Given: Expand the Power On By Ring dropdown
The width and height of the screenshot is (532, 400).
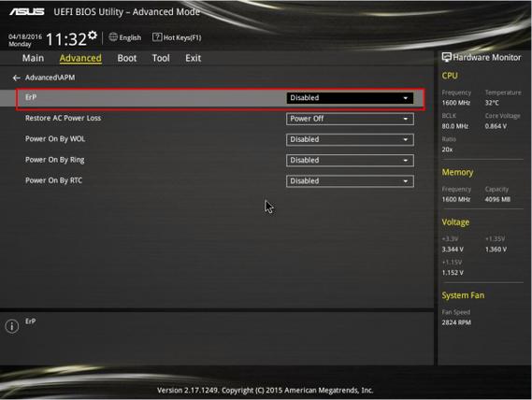Looking at the screenshot, I should point(350,160).
